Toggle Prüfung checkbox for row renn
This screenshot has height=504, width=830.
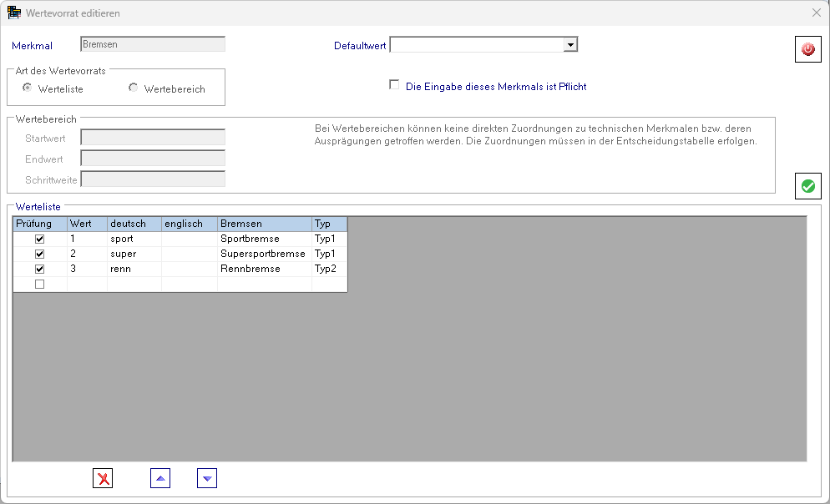tap(39, 269)
